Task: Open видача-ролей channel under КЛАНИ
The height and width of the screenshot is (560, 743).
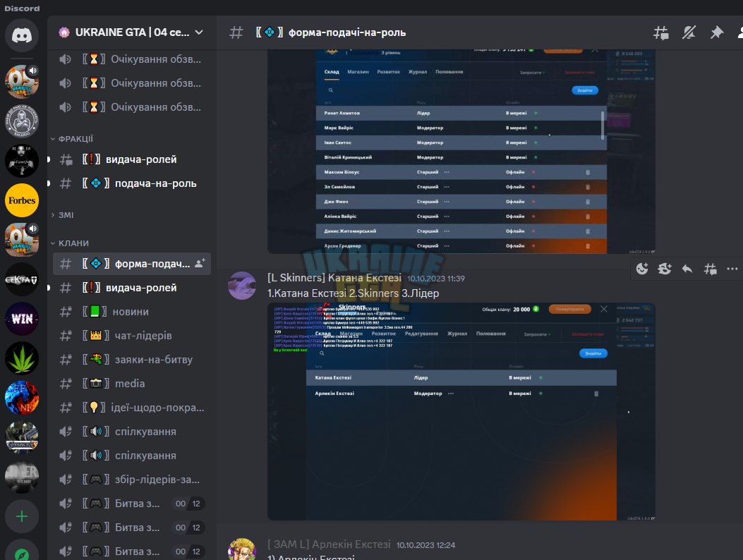Action: (x=132, y=288)
